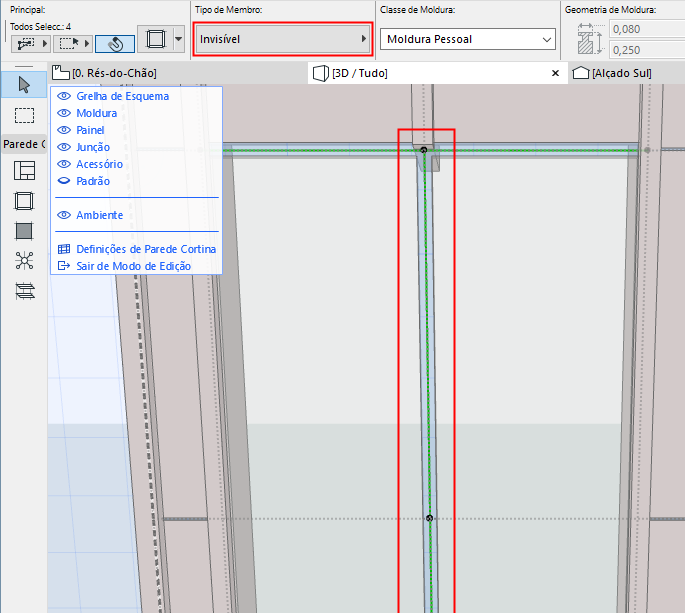Expand the Moldura Pessoal class dropdown
685x613 pixels.
click(467, 39)
